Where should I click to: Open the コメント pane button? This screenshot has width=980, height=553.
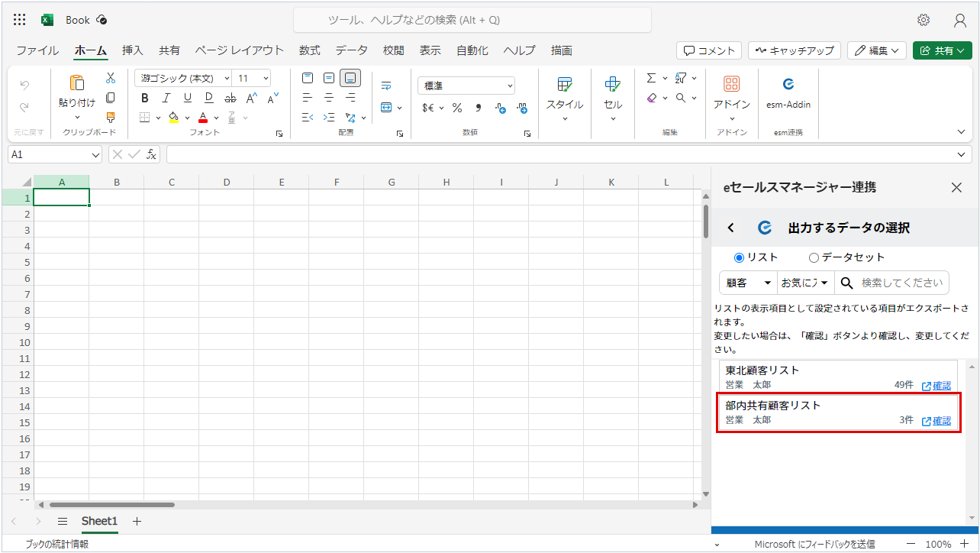[x=709, y=50]
